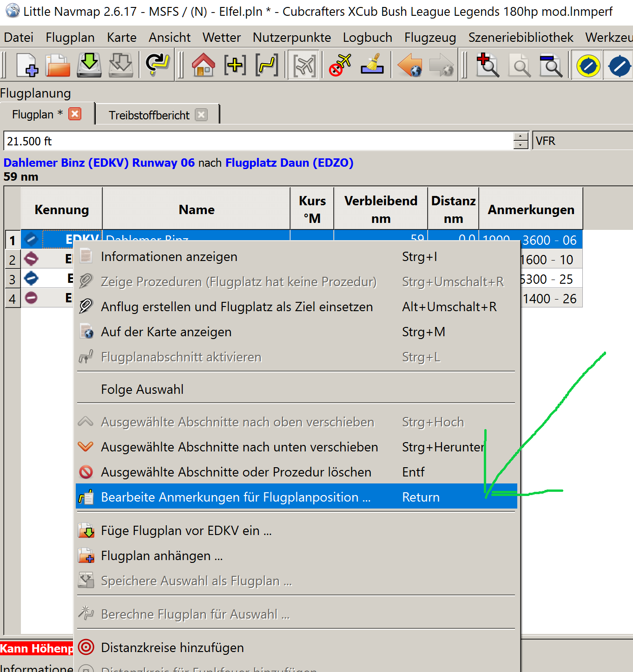Select Füge Flugplan vor EDKV ein

(x=297, y=530)
